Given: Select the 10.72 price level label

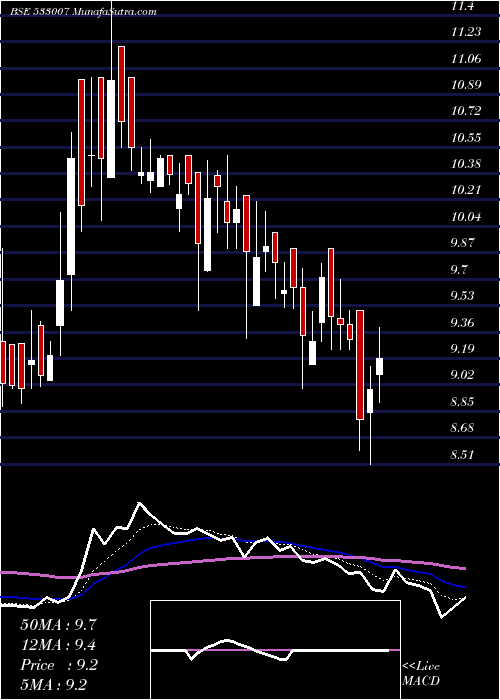Looking at the screenshot, I should point(466,111).
